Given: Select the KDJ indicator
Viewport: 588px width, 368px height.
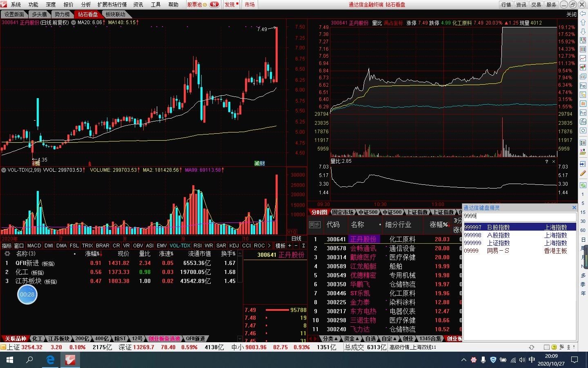Looking at the screenshot, I should click(x=234, y=246).
